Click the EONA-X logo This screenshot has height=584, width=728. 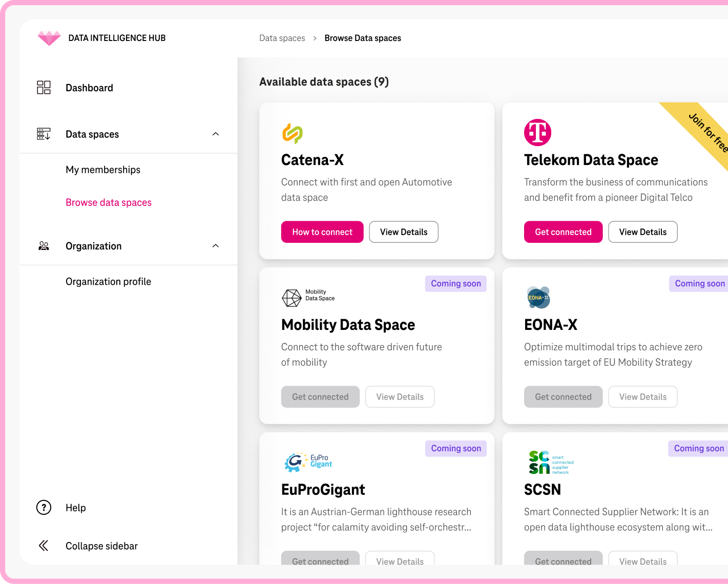538,298
